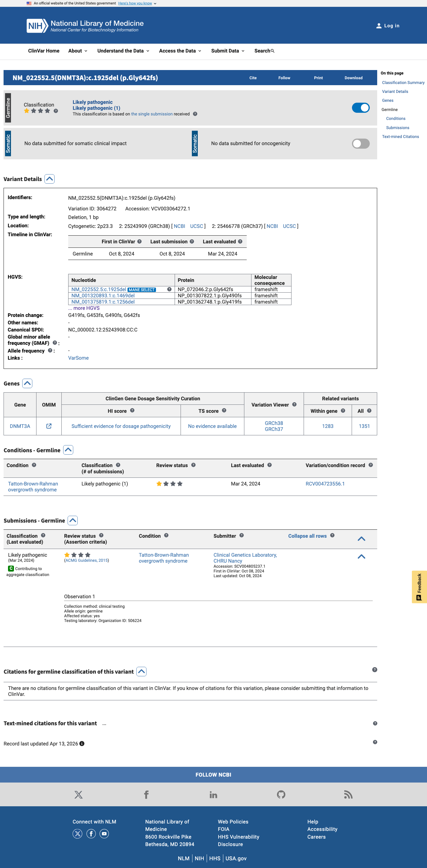Image resolution: width=427 pixels, height=868 pixels.
Task: Collapse the Likely pathogenic submission row chevron
Action: pos(361,557)
